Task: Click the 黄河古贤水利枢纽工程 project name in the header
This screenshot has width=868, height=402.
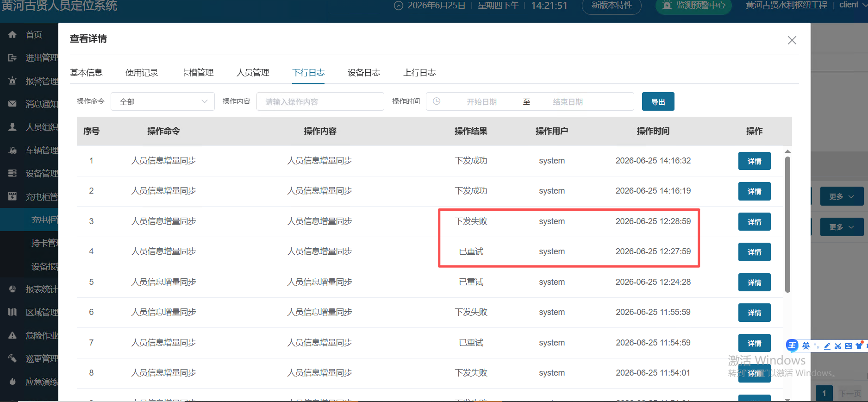Action: click(x=787, y=5)
